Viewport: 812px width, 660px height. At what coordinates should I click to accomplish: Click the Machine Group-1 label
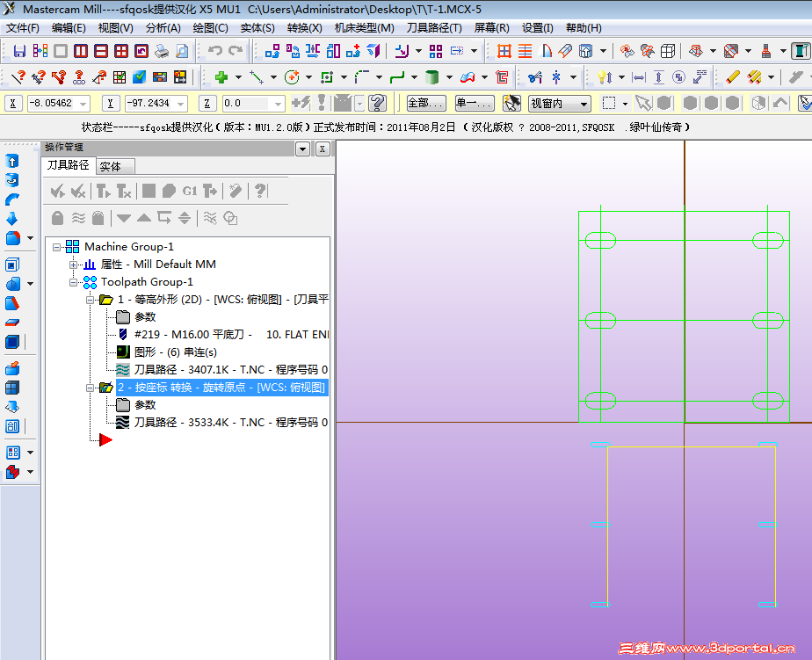(x=129, y=247)
